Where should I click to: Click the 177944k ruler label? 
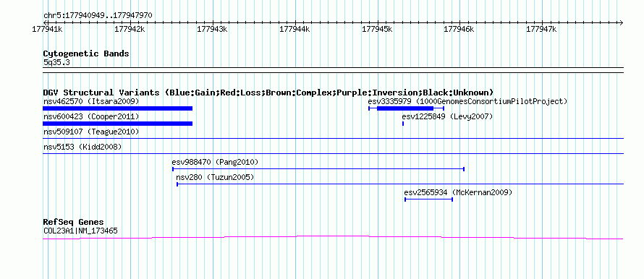295,29
